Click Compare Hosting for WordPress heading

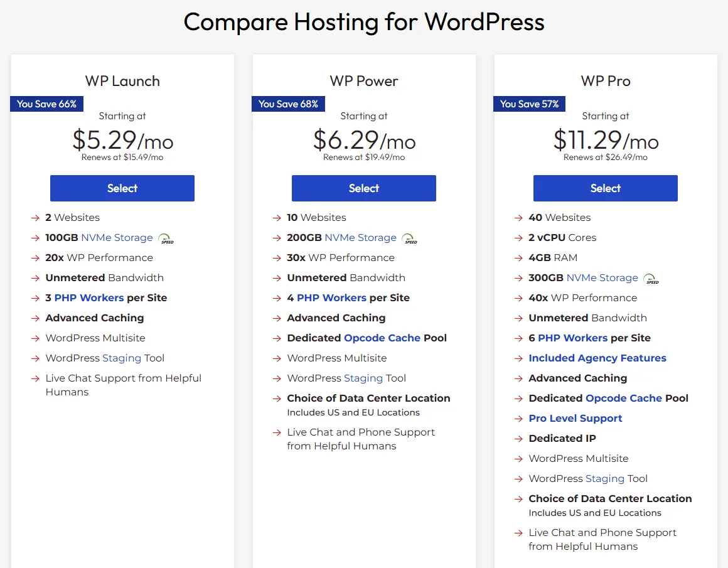364,22
